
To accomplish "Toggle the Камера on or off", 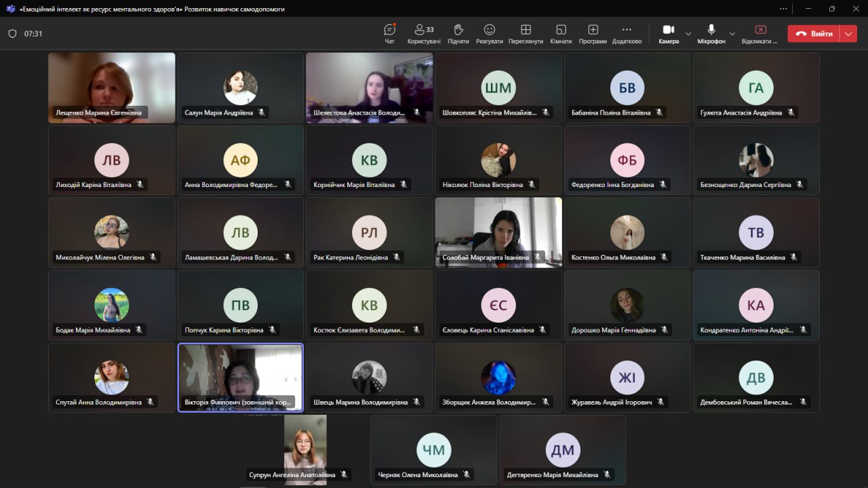I will (668, 33).
